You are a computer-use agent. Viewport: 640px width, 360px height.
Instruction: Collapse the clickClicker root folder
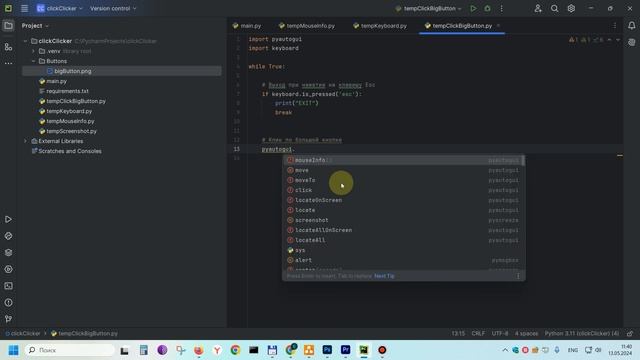[25, 41]
